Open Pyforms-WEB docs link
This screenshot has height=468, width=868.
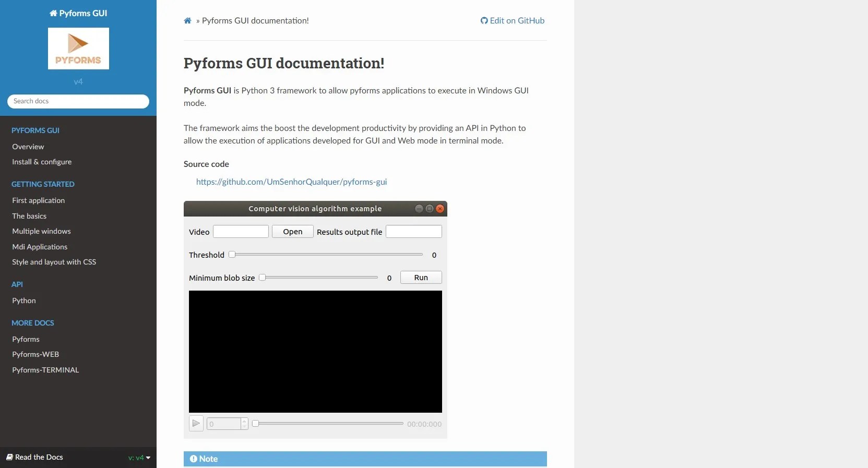(35, 354)
